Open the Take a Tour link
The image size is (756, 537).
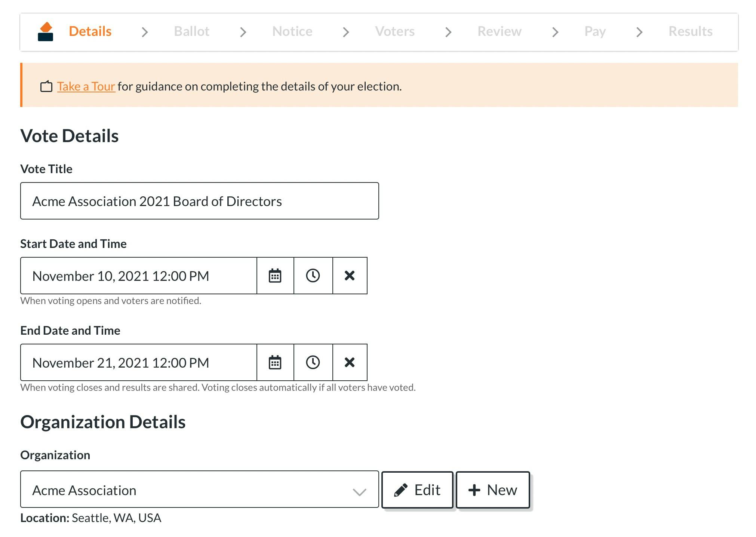[86, 86]
